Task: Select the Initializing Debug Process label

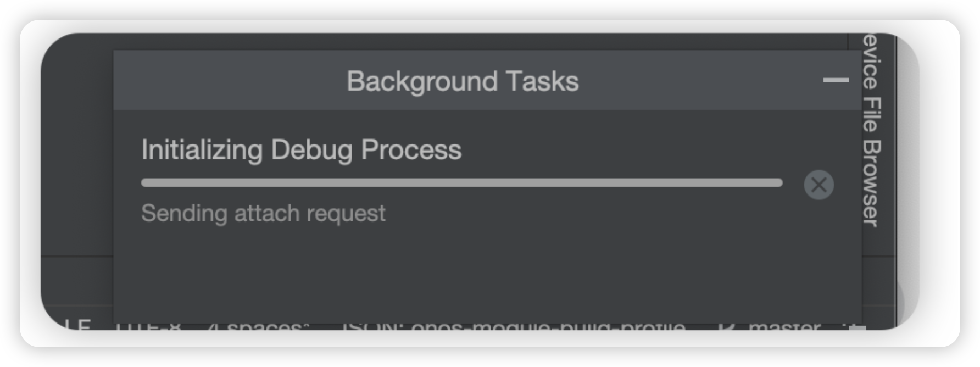Action: [301, 149]
